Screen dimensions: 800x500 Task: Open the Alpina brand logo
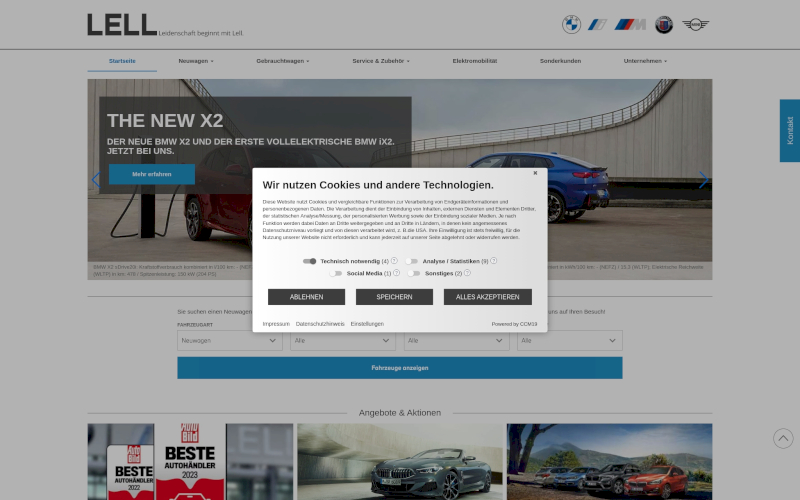coord(664,24)
